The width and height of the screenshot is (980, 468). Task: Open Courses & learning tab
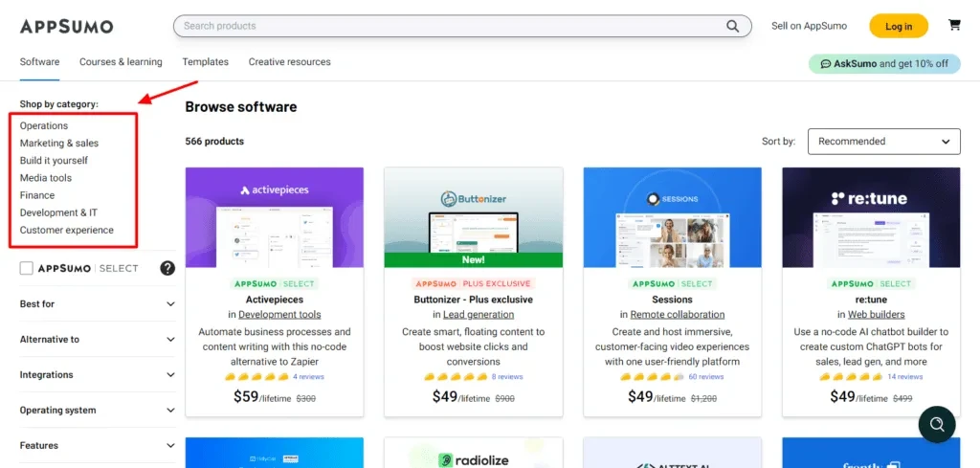(121, 62)
